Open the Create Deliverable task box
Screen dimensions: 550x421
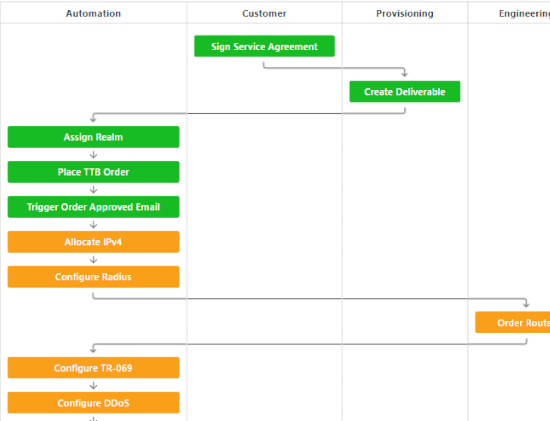[x=405, y=92]
